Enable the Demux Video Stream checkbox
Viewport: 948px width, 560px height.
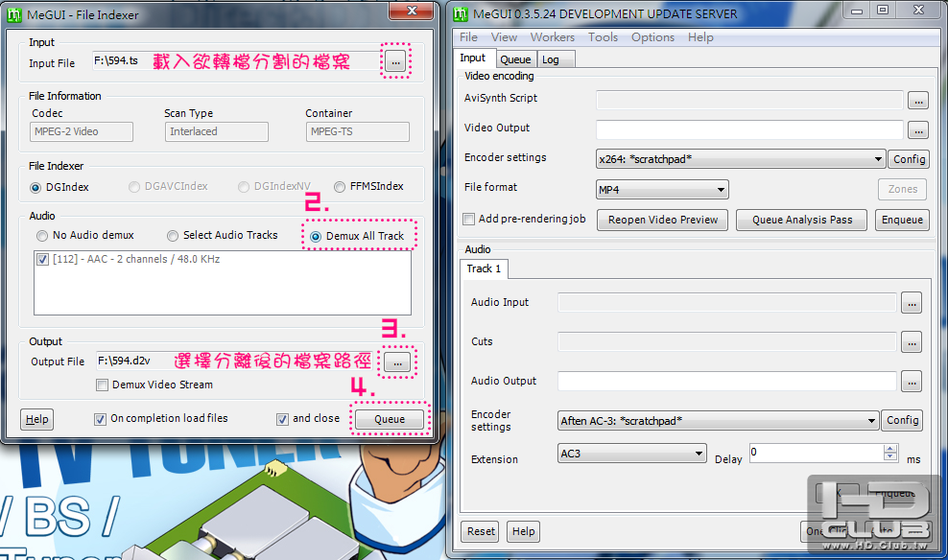point(102,385)
